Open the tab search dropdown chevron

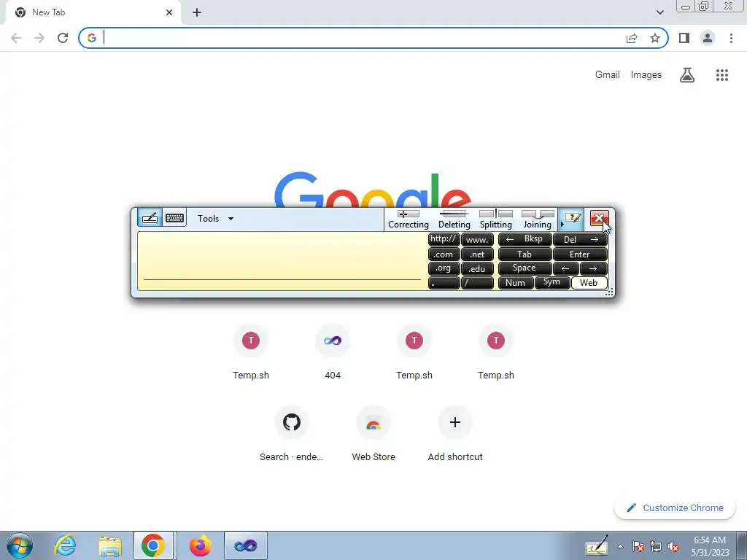[659, 12]
